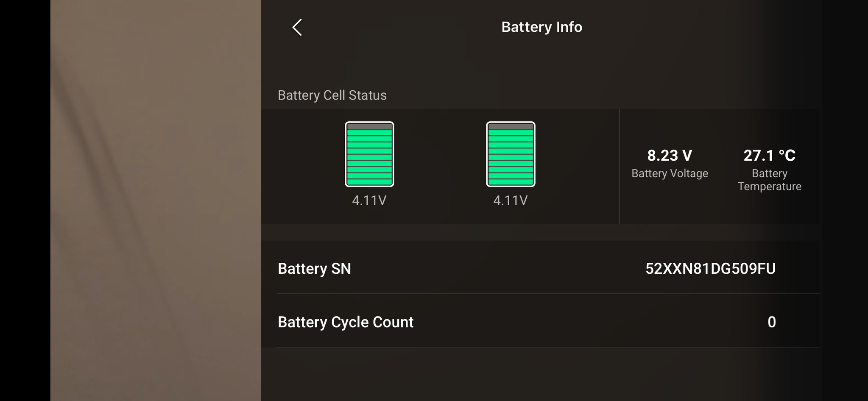Click the Battery Voltage label
This screenshot has height=401, width=868.
tap(670, 173)
